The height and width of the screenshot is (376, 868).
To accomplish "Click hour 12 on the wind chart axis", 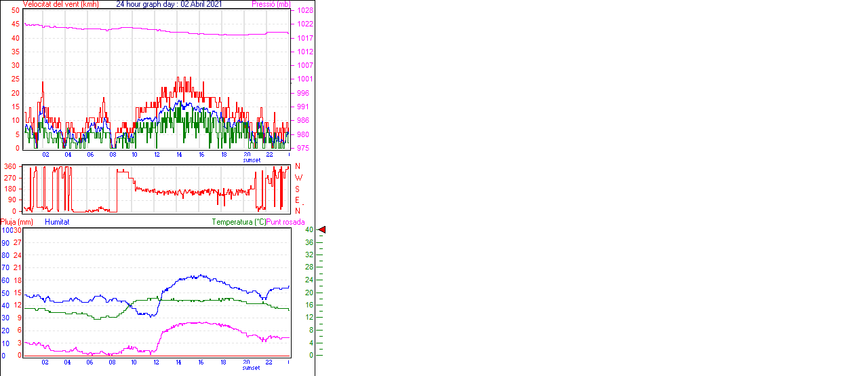I will pyautogui.click(x=157, y=154).
